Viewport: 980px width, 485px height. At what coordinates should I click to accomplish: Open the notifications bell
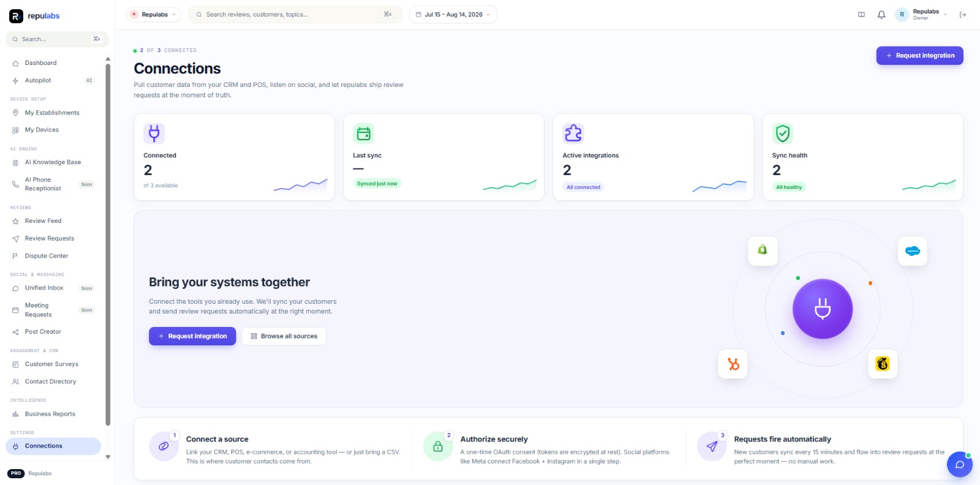[x=881, y=15]
